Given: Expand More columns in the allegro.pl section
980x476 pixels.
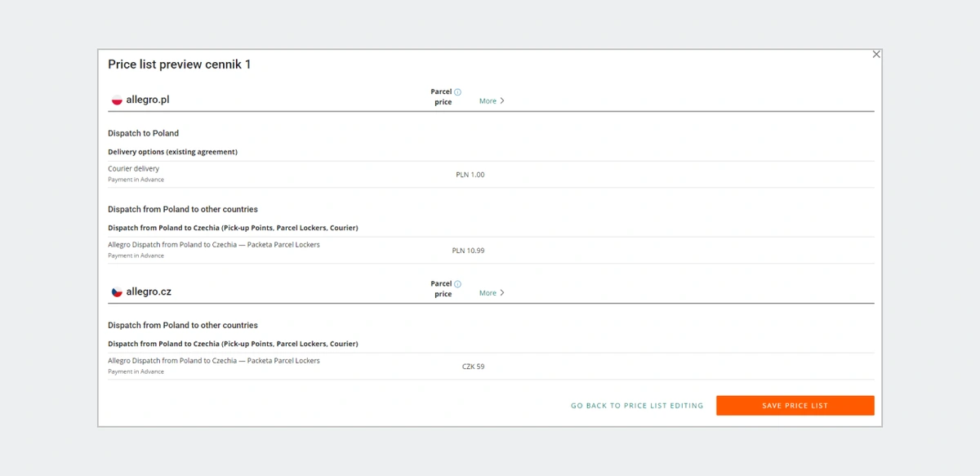Looking at the screenshot, I should coord(492,101).
